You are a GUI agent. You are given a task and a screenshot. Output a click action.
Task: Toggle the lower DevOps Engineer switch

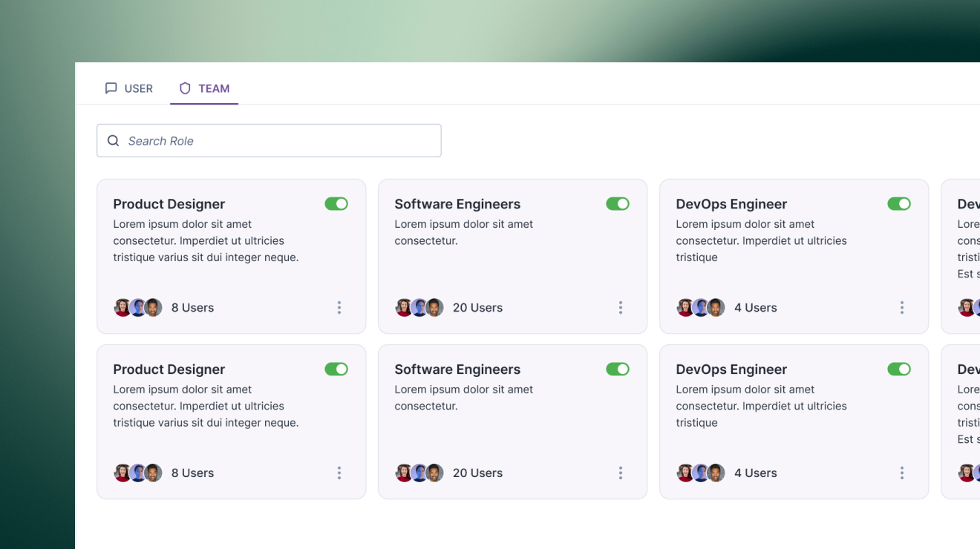pyautogui.click(x=899, y=369)
